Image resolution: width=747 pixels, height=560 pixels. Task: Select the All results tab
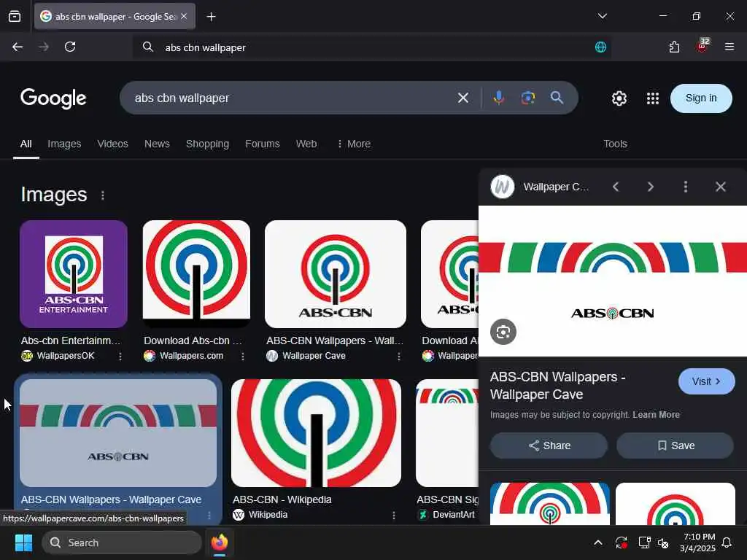pyautogui.click(x=26, y=144)
